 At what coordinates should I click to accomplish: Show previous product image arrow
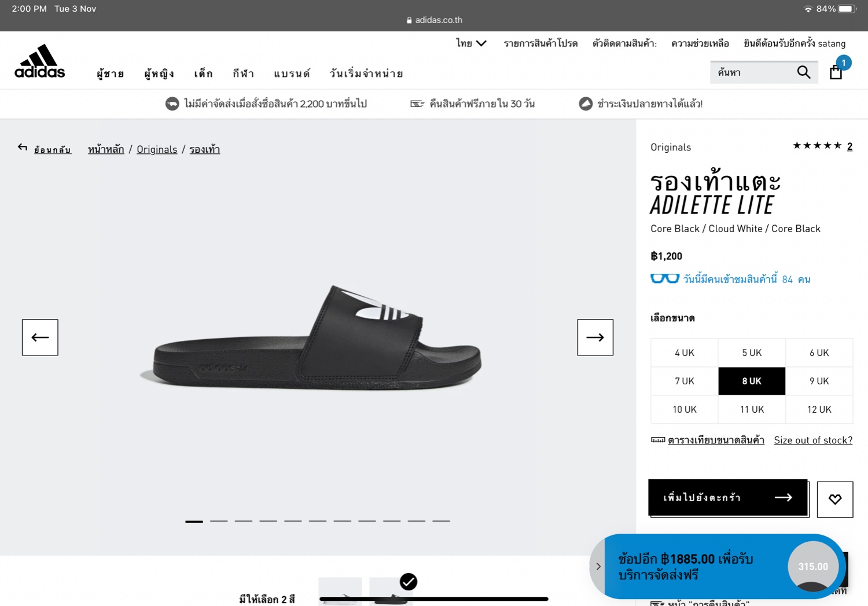40,337
